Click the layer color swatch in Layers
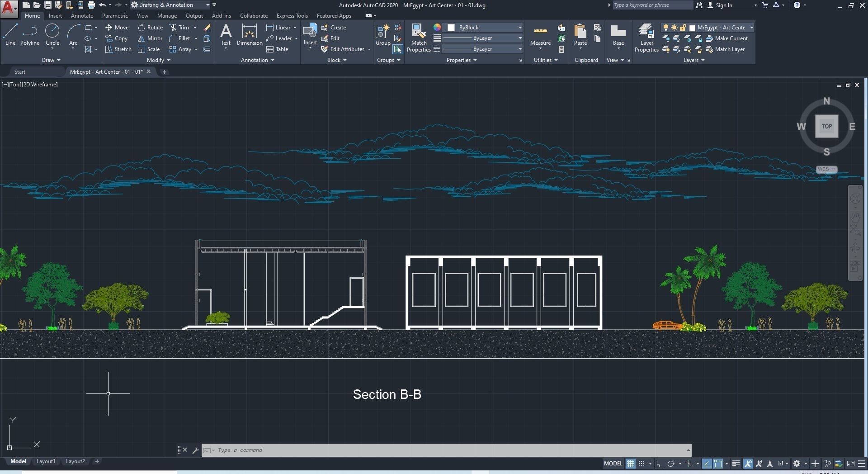Screen dimensions: 868x474 point(692,28)
